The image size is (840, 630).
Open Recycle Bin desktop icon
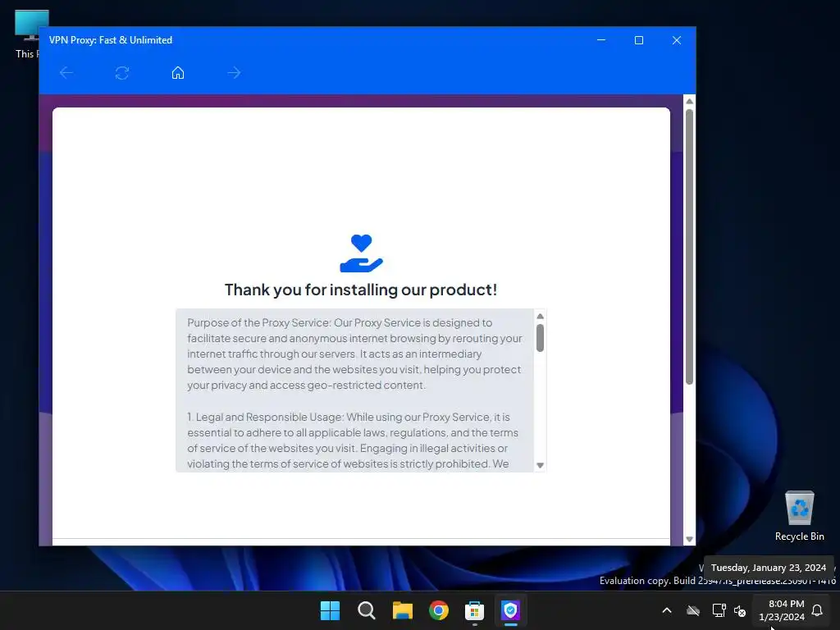tap(799, 516)
